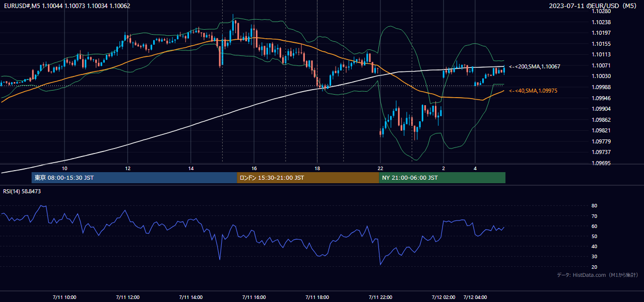The image size is (644, 302).
Task: Click the RSI scale value 60
Action: 595,226
